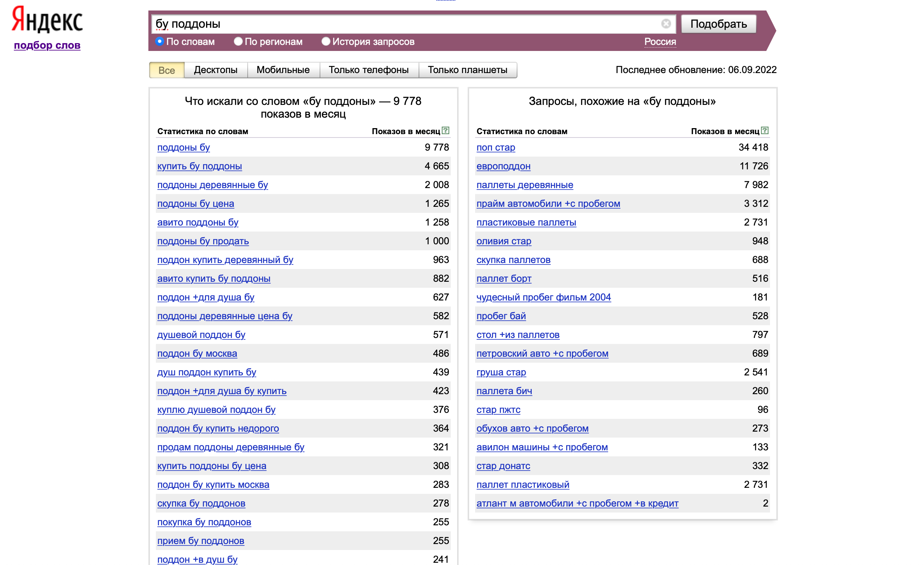This screenshot has width=924, height=565.
Task: Open the 'европоддон' similar query
Action: pyautogui.click(x=503, y=166)
